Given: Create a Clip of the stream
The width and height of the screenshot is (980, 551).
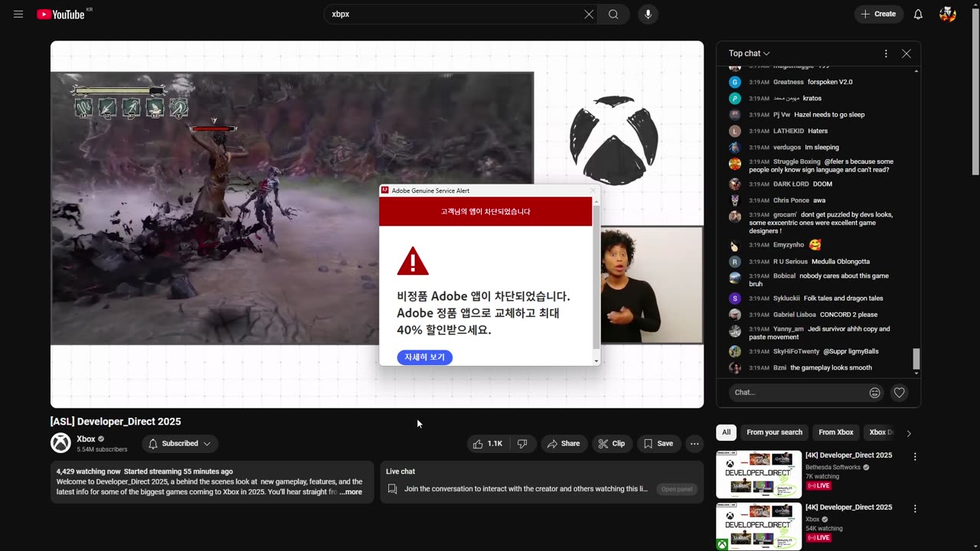Looking at the screenshot, I should tap(612, 444).
